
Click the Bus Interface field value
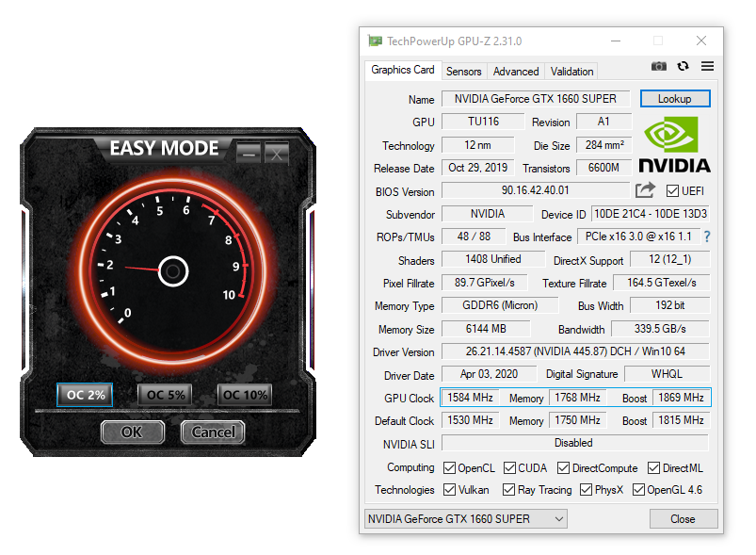pyautogui.click(x=638, y=237)
